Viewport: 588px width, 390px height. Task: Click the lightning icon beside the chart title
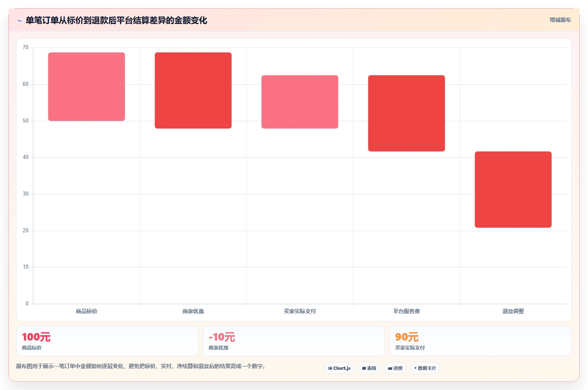(19, 21)
